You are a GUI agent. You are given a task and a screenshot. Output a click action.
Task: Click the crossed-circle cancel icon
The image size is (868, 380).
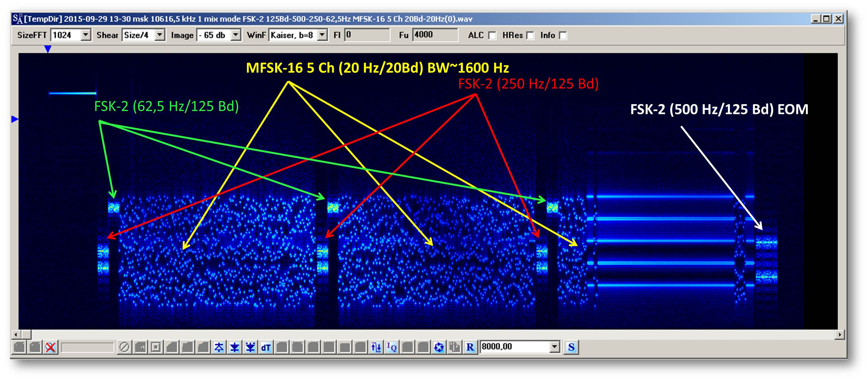(124, 347)
